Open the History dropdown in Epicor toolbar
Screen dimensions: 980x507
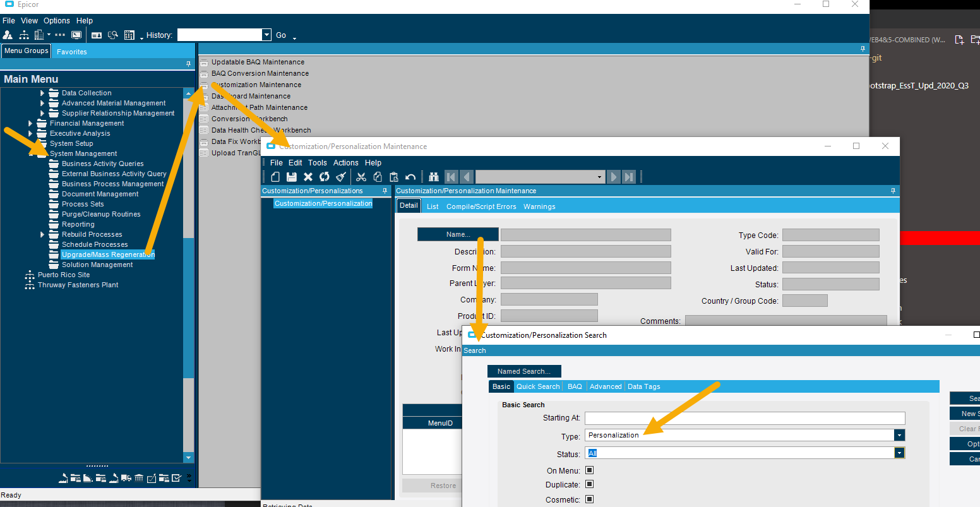click(266, 35)
